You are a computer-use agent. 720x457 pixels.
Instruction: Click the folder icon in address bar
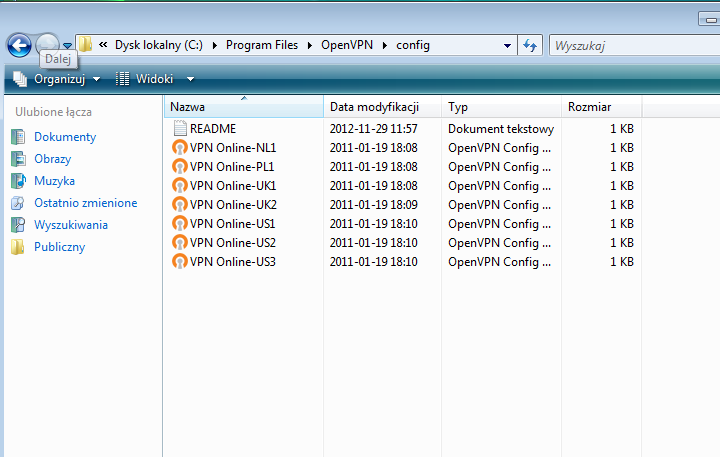(x=85, y=45)
